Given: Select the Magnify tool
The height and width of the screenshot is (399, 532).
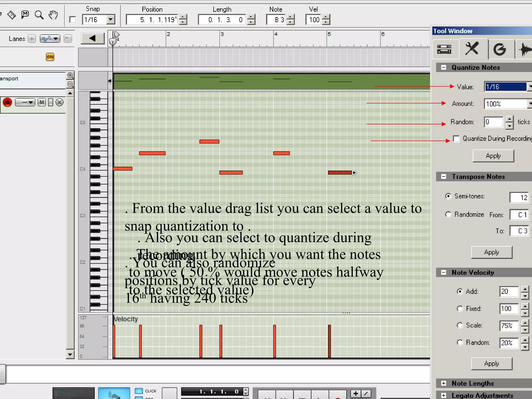Looking at the screenshot, I should pos(39,15).
